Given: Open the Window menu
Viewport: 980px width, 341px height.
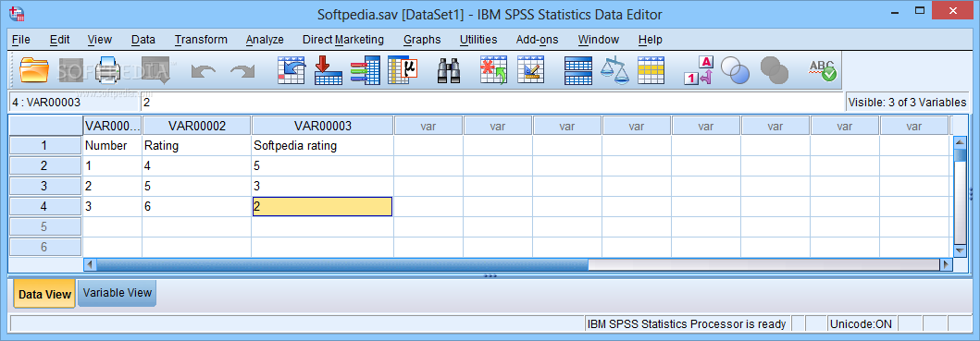Looking at the screenshot, I should pyautogui.click(x=598, y=40).
